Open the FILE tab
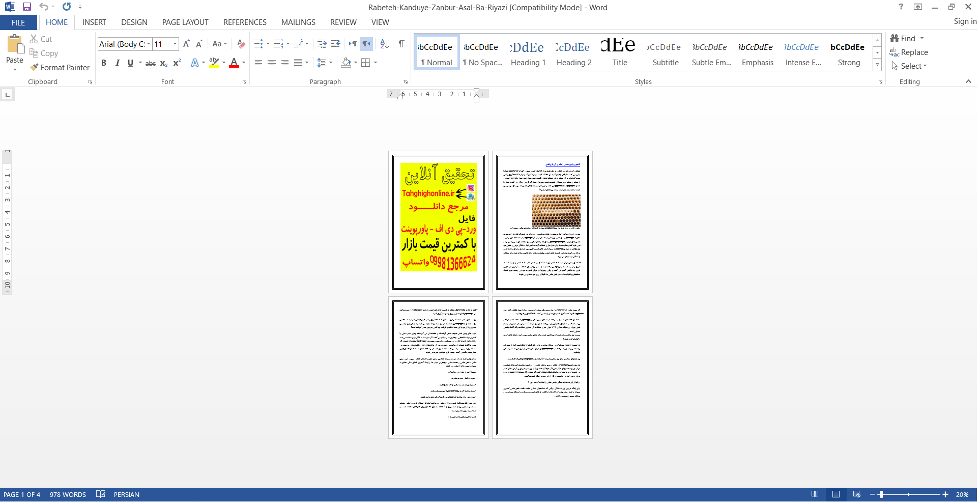 click(18, 22)
